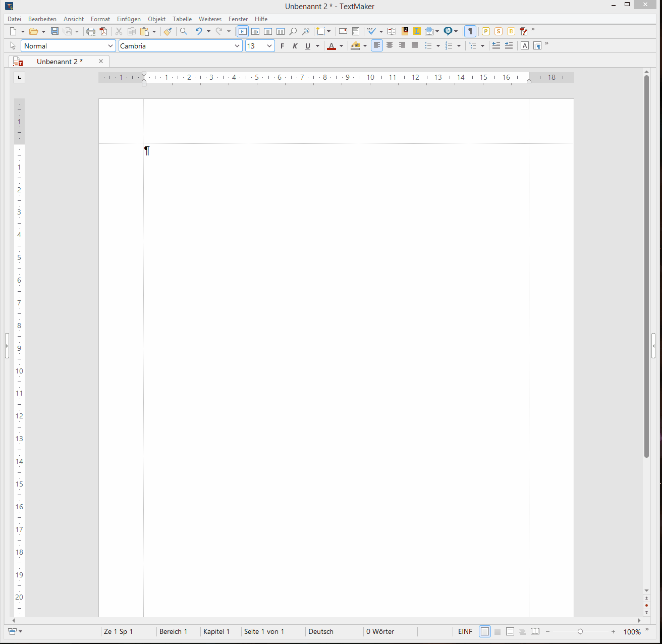Open the Format menu

pyautogui.click(x=100, y=19)
